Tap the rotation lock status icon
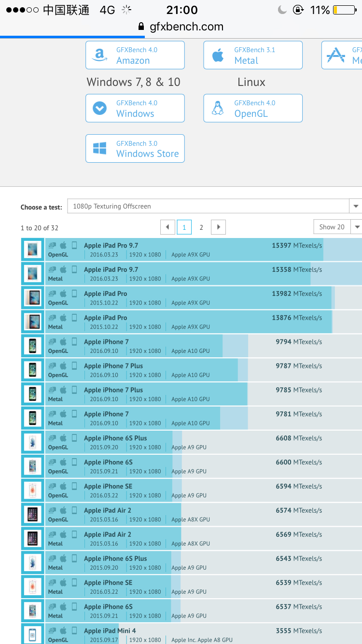This screenshot has width=362, height=644. [299, 10]
